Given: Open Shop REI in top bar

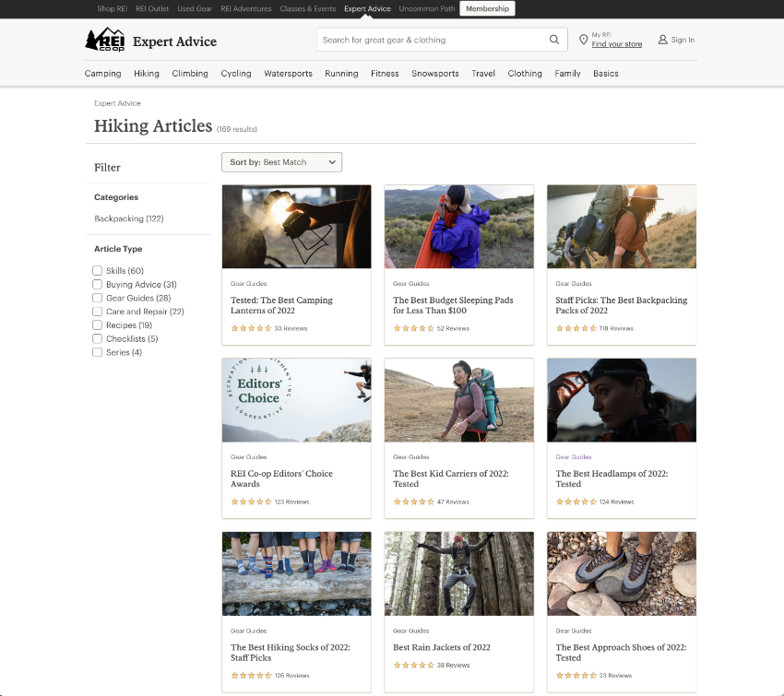Looking at the screenshot, I should point(112,8).
